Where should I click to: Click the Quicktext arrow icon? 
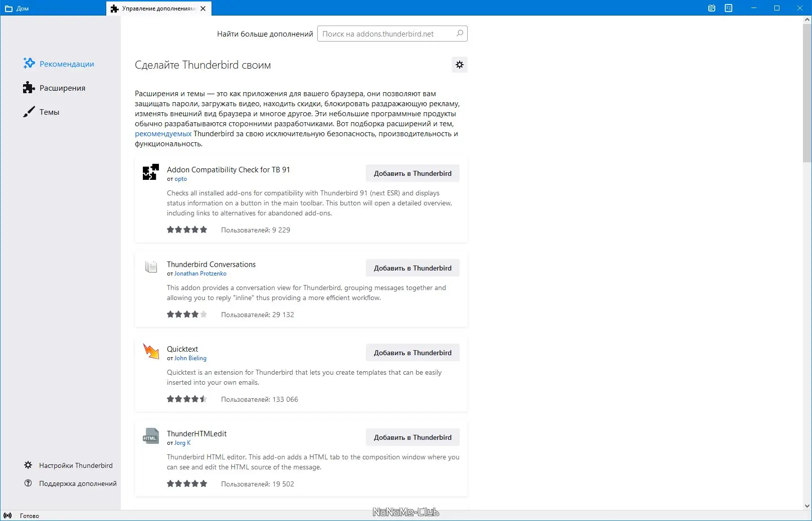click(151, 351)
